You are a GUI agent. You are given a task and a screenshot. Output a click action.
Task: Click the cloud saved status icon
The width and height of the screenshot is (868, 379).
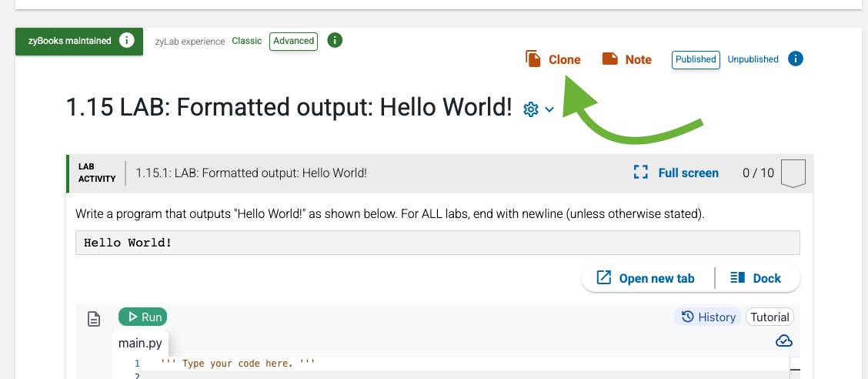(x=784, y=340)
